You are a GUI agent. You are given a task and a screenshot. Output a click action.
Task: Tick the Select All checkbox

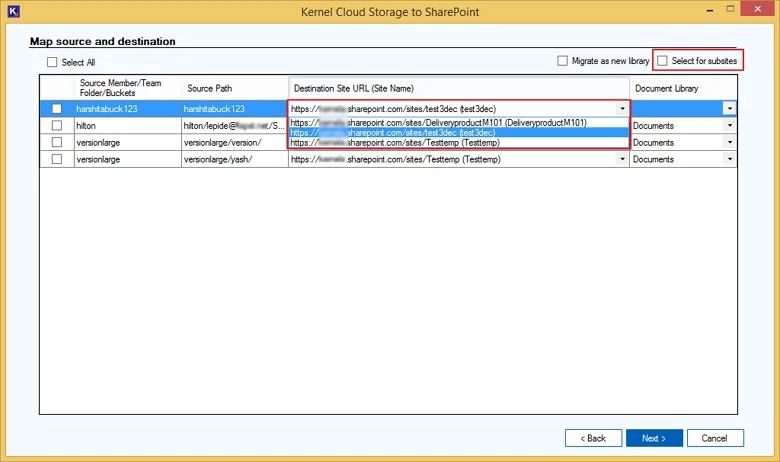tap(52, 62)
